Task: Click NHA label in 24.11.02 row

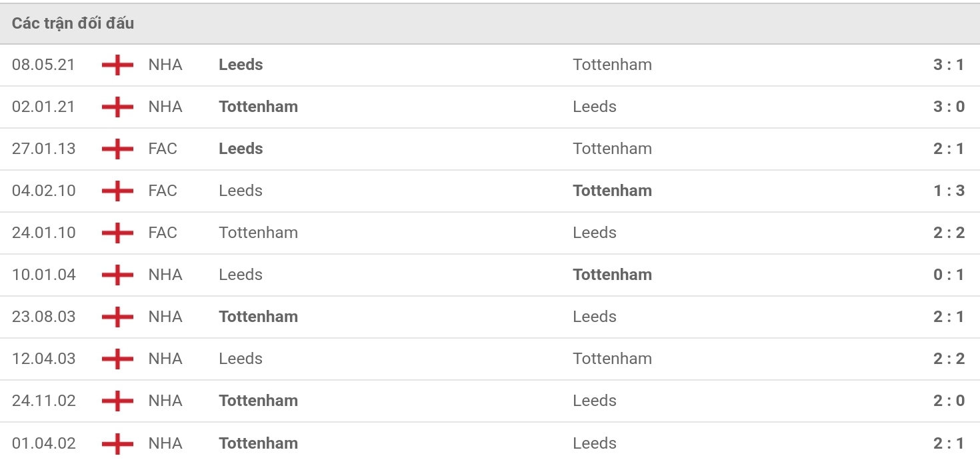Action: tap(165, 401)
